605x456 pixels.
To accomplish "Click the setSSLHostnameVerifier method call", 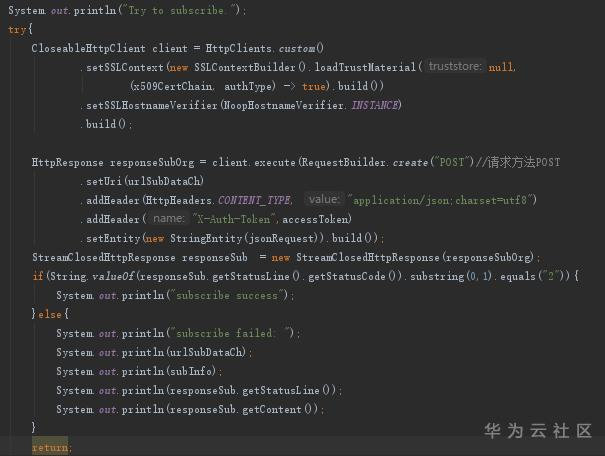I will click(x=152, y=105).
